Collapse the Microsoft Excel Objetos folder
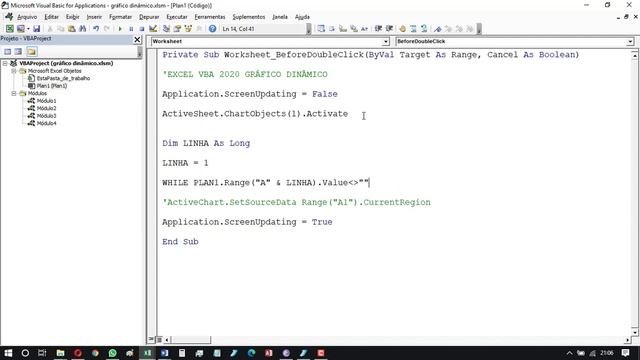 pos(13,71)
